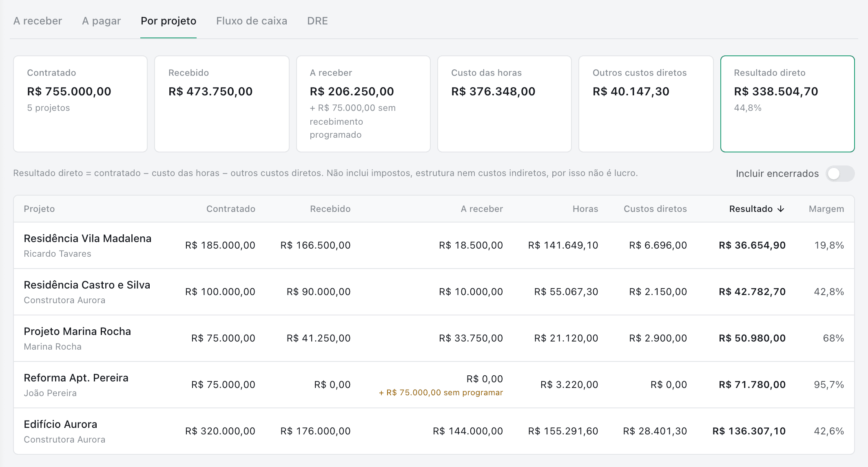Select the Resultado direto card
The image size is (868, 467).
pyautogui.click(x=788, y=104)
